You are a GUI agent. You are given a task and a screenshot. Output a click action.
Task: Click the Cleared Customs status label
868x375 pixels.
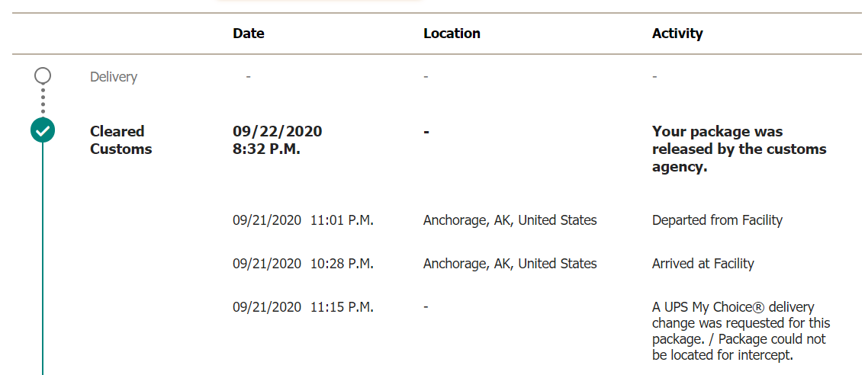point(121,140)
